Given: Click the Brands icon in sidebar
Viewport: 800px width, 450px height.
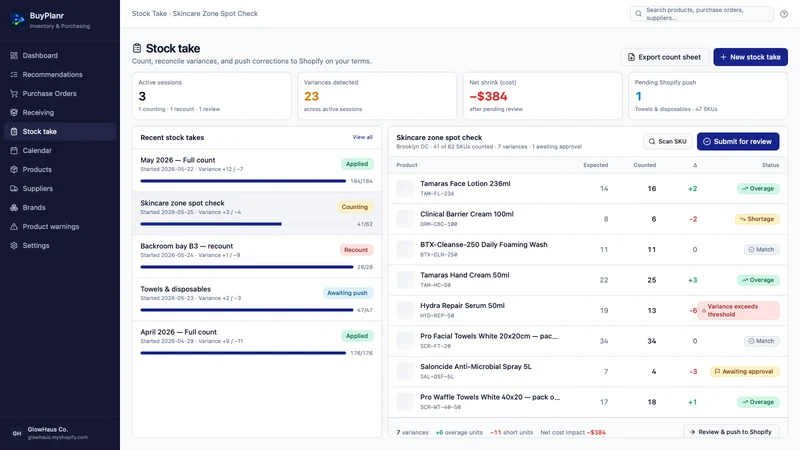Looking at the screenshot, I should point(14,208).
